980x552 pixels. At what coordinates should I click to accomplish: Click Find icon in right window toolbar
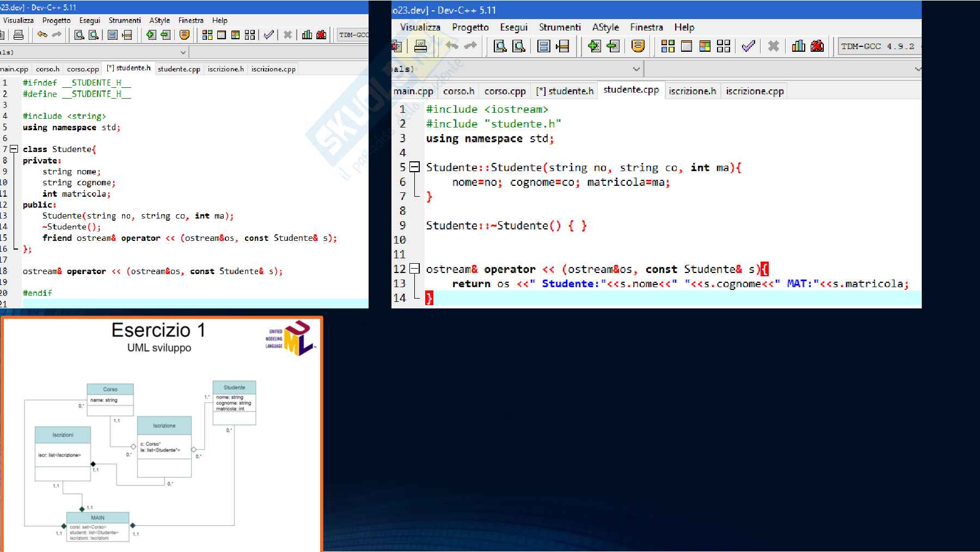(x=500, y=46)
